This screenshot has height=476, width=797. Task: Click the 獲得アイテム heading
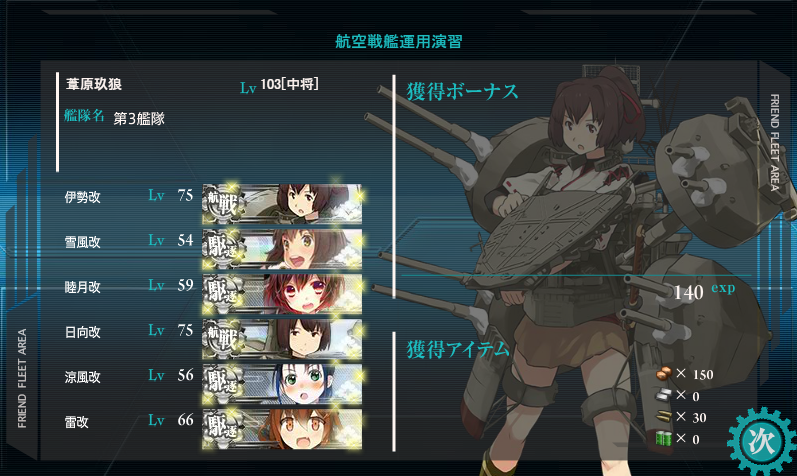(457, 349)
